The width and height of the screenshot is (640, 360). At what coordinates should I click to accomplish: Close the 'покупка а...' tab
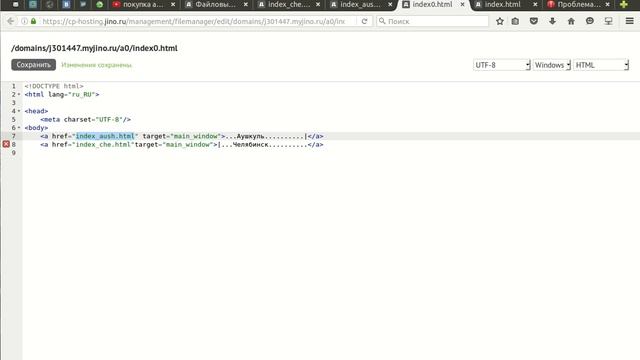coord(173,4)
